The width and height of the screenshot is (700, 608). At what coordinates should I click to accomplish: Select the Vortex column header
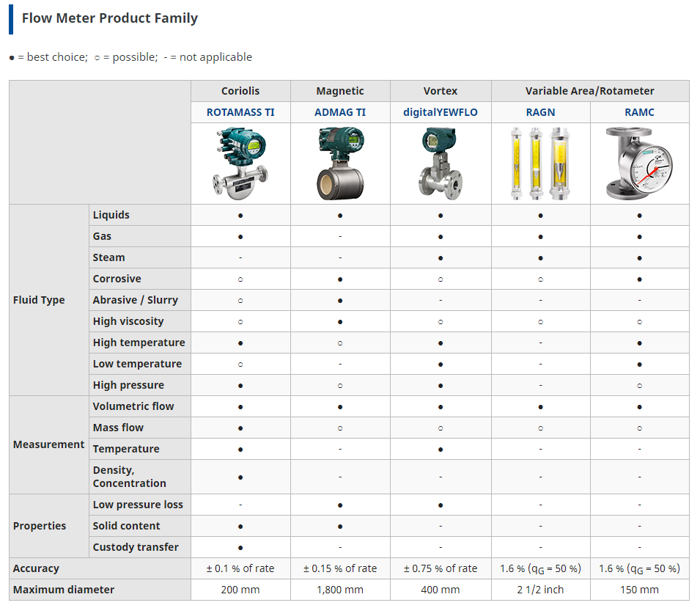pyautogui.click(x=441, y=91)
